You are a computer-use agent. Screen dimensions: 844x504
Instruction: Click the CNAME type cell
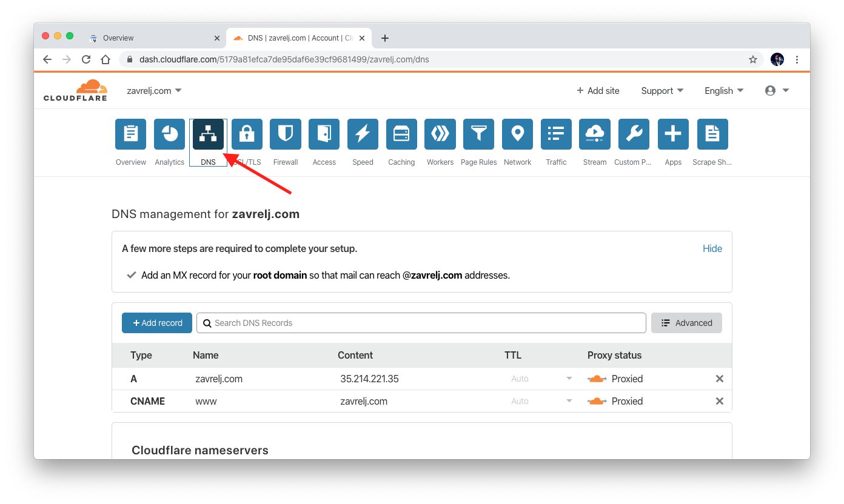(147, 401)
